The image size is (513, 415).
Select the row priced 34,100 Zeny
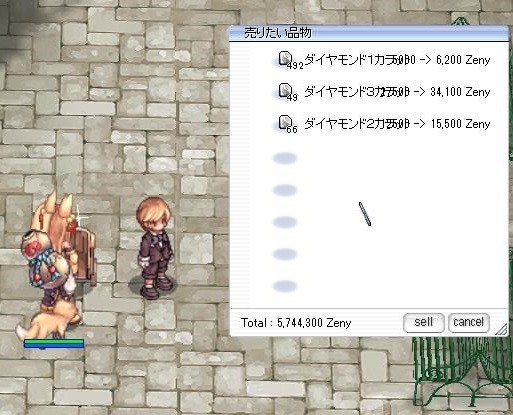click(383, 92)
